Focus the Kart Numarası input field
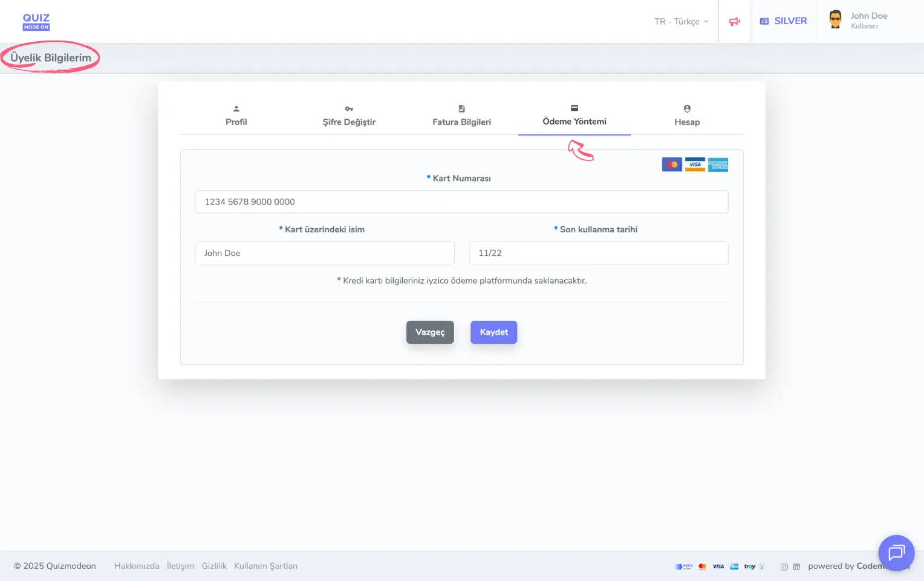This screenshot has width=924, height=581. tap(461, 202)
